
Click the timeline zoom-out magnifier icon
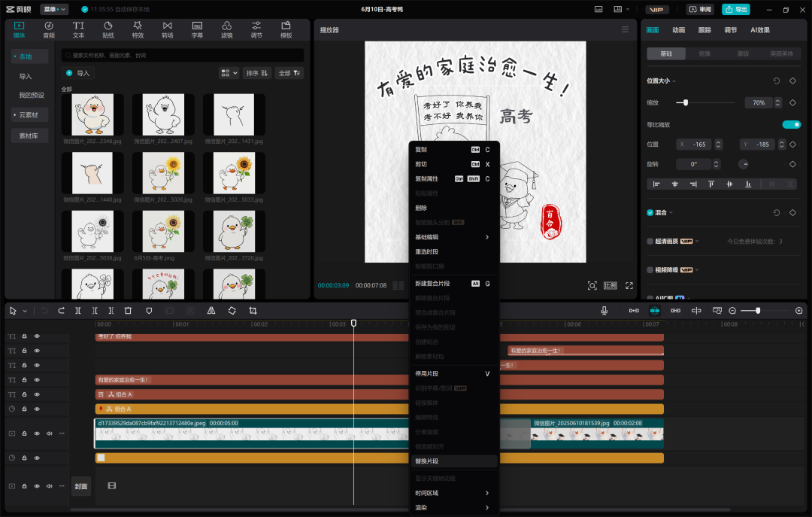(x=732, y=311)
